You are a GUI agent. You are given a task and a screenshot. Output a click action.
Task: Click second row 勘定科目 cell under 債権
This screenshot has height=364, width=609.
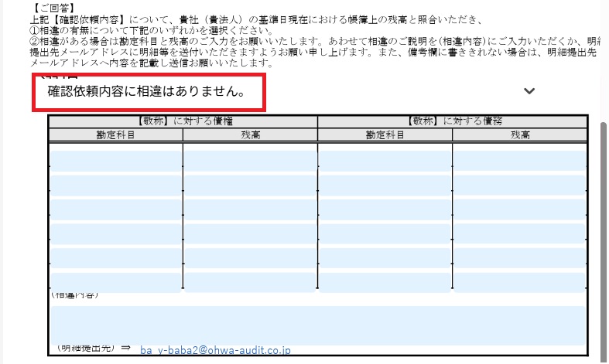click(116, 185)
